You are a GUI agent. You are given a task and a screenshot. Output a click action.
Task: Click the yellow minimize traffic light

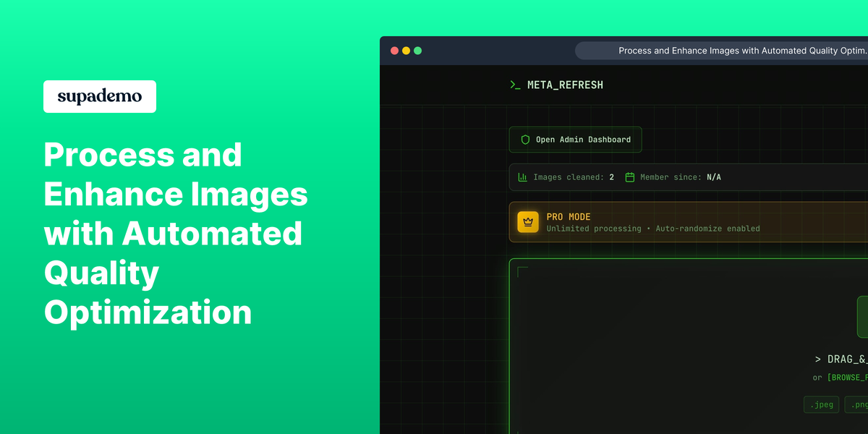(407, 51)
